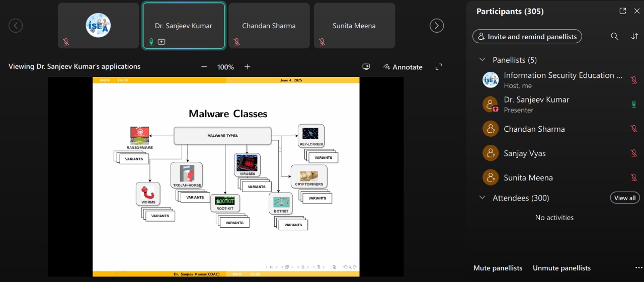Viewport: 644px width, 282px height.
Task: Collapse the Attendees (300) section
Action: pyautogui.click(x=482, y=198)
